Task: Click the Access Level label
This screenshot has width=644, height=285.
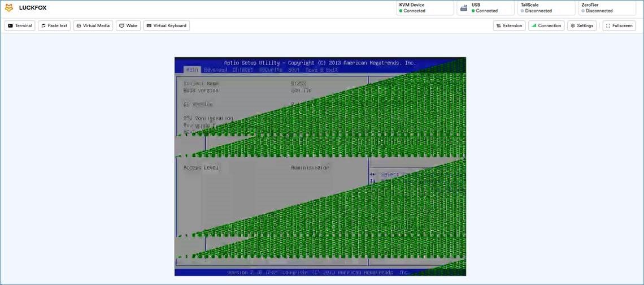Action: pos(201,167)
